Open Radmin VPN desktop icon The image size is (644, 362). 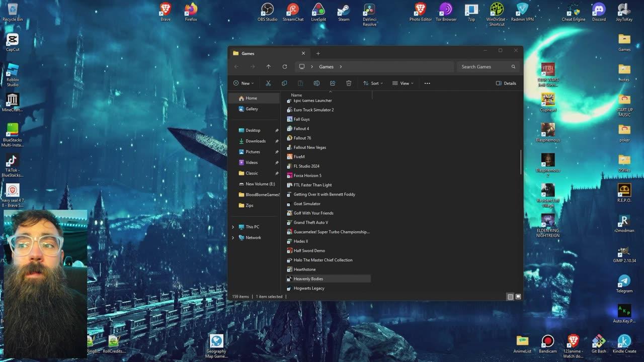[x=522, y=13]
